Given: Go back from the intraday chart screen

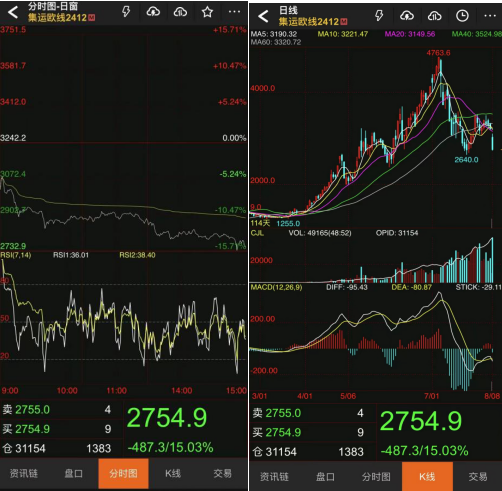Looking at the screenshot, I should [x=13, y=12].
